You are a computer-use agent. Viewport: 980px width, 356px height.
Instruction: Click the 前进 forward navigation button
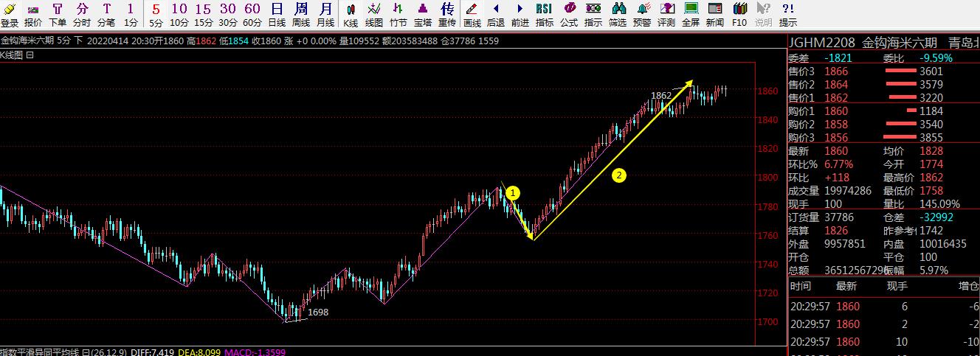point(520,14)
